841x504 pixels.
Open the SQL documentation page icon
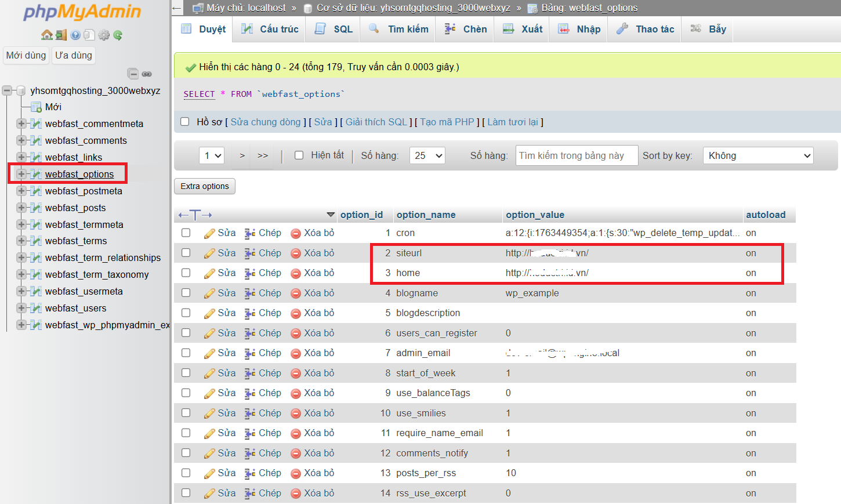click(89, 35)
